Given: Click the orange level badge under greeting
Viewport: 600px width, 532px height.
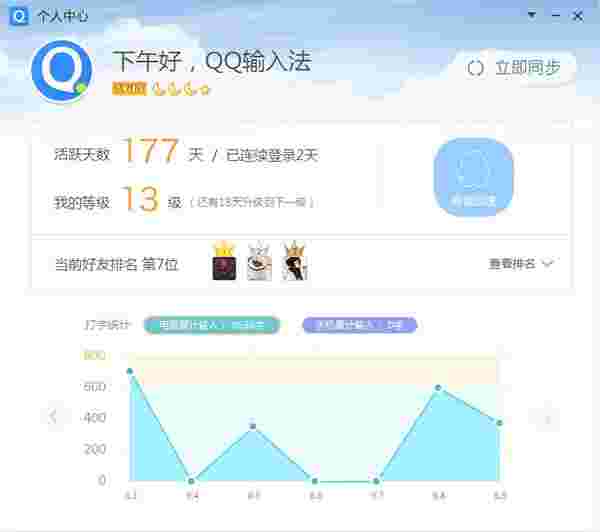Looking at the screenshot, I should [x=129, y=89].
